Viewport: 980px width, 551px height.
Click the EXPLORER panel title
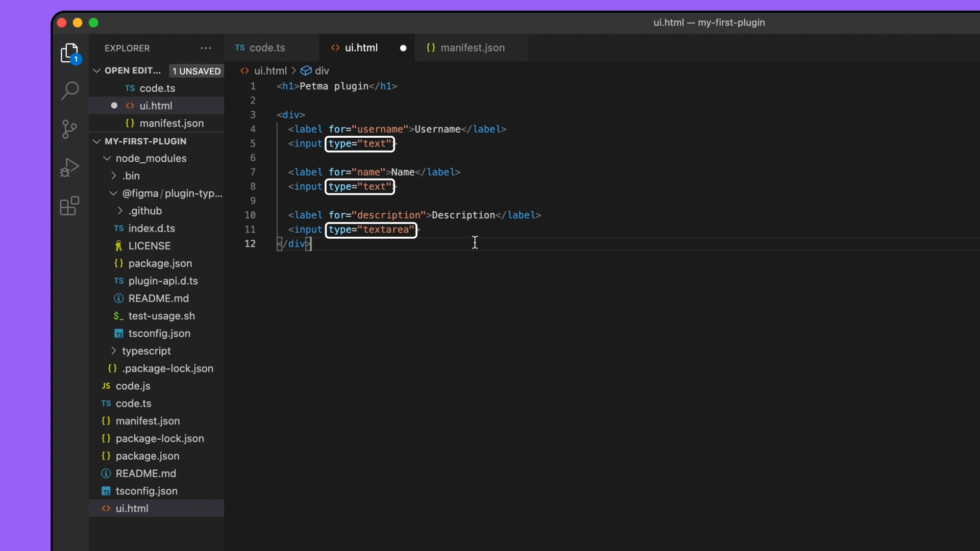[127, 48]
